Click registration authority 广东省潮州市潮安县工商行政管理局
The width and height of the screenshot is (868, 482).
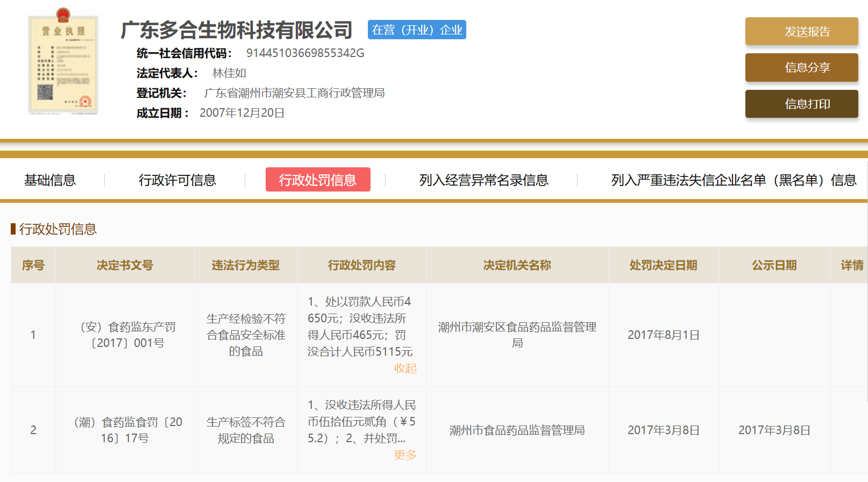point(294,93)
